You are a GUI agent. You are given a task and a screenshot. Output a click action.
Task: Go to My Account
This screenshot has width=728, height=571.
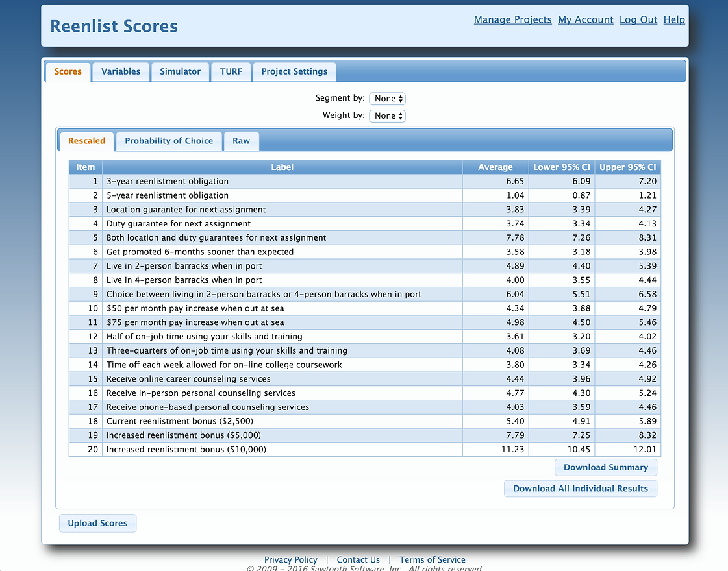pyautogui.click(x=585, y=20)
